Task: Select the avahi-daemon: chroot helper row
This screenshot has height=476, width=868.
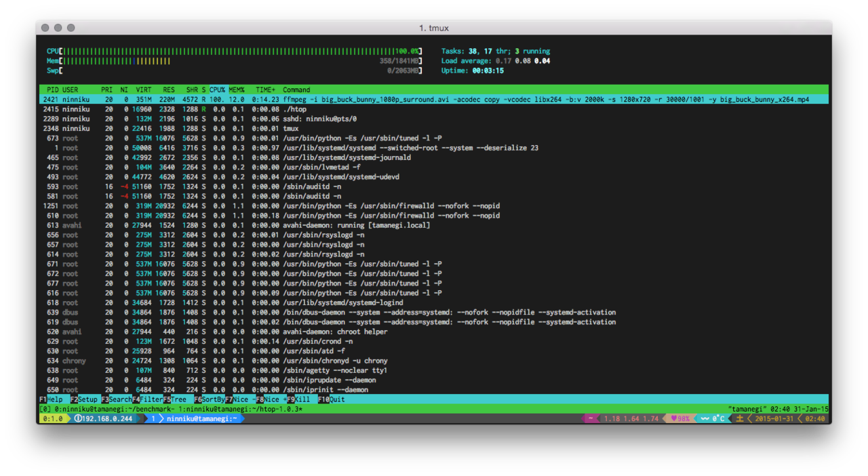Action: [434, 332]
